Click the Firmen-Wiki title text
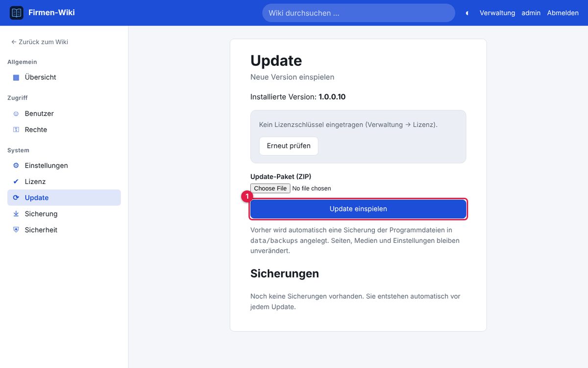This screenshot has width=588, height=368. tap(52, 13)
